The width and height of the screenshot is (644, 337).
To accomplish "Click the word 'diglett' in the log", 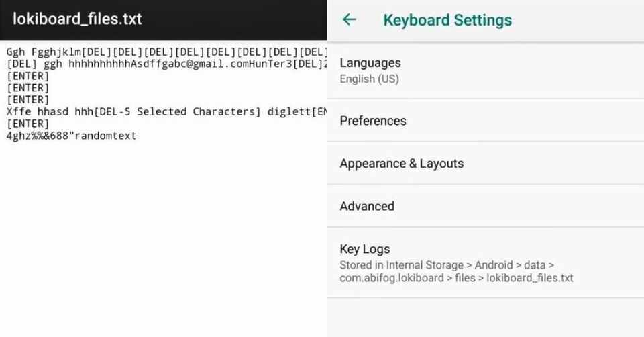I will click(x=289, y=112).
